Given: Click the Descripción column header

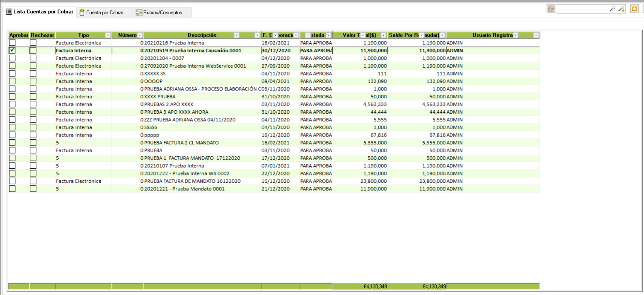Looking at the screenshot, I should (202, 35).
